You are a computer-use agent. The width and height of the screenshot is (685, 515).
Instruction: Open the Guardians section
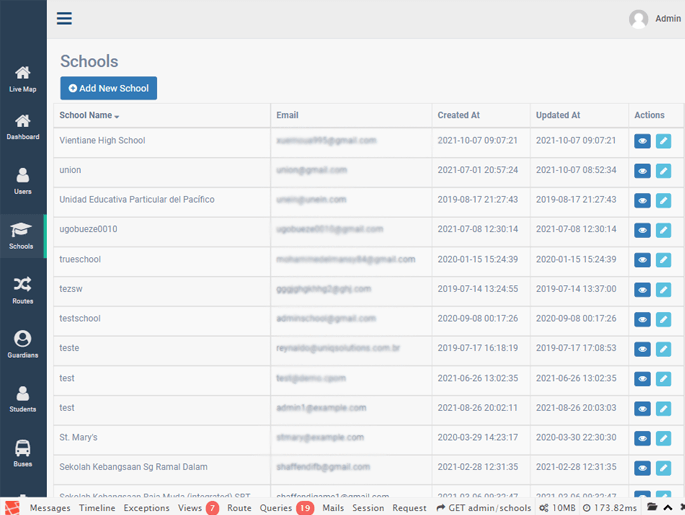[x=23, y=345]
